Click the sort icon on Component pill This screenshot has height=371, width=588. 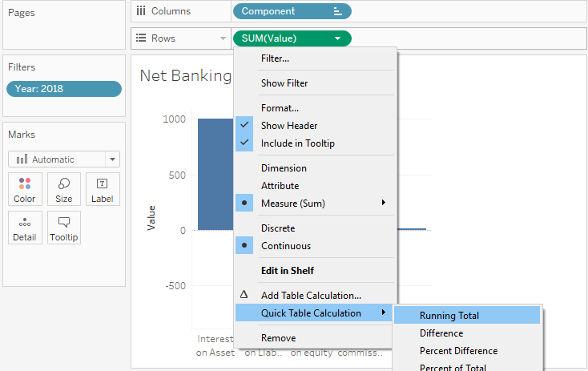(337, 11)
